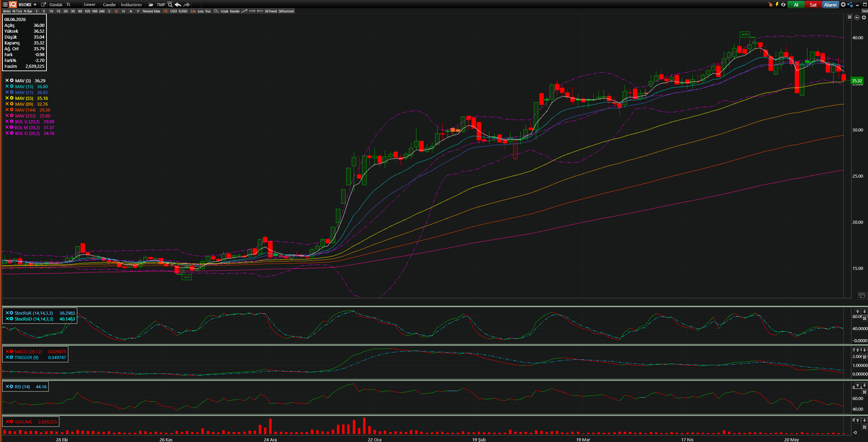Move VOLUME panel up with arrow
This screenshot has width=868, height=442.
tap(858, 420)
